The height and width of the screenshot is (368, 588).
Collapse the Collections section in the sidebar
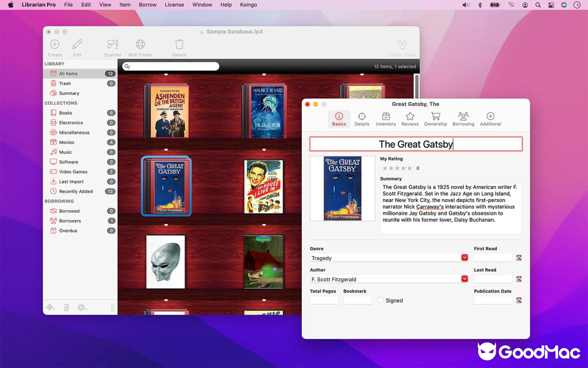click(x=61, y=103)
